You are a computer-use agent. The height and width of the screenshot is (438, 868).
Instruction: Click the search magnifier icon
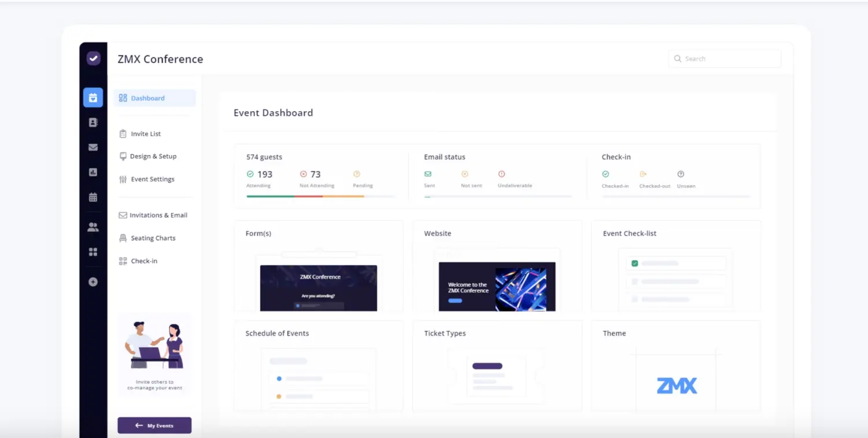pos(678,58)
